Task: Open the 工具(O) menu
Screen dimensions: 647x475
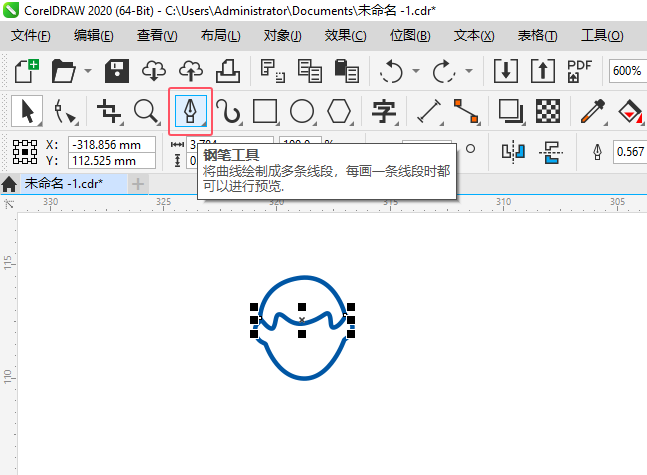Action: 602,35
